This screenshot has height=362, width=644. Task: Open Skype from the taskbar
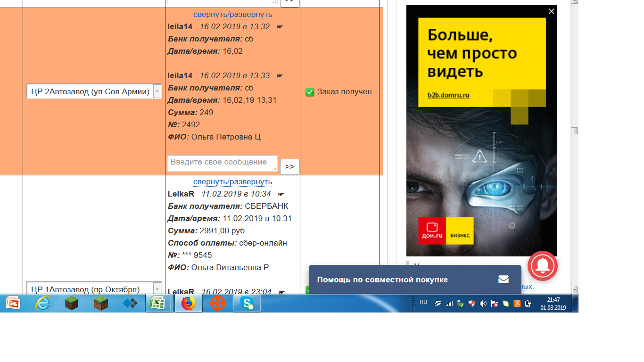pos(247,304)
